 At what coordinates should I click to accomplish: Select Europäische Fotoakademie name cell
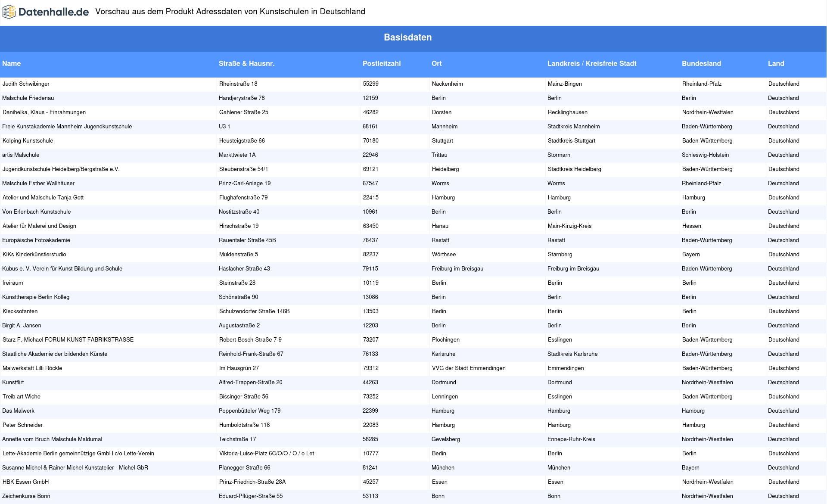click(x=36, y=240)
